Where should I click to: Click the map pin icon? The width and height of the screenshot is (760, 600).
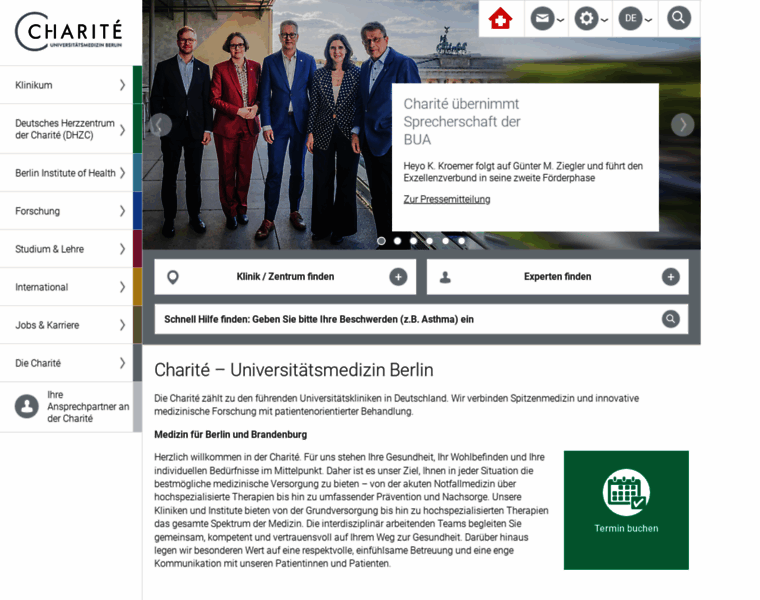[173, 277]
